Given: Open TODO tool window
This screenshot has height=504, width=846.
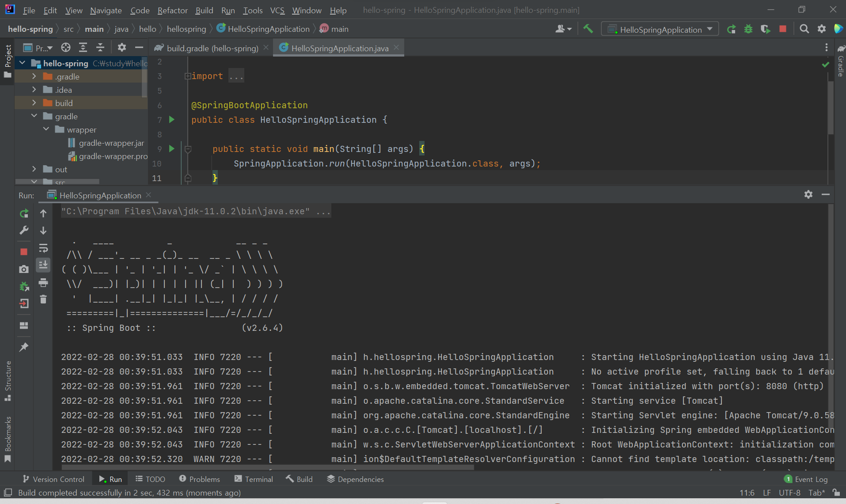Looking at the screenshot, I should tap(150, 479).
